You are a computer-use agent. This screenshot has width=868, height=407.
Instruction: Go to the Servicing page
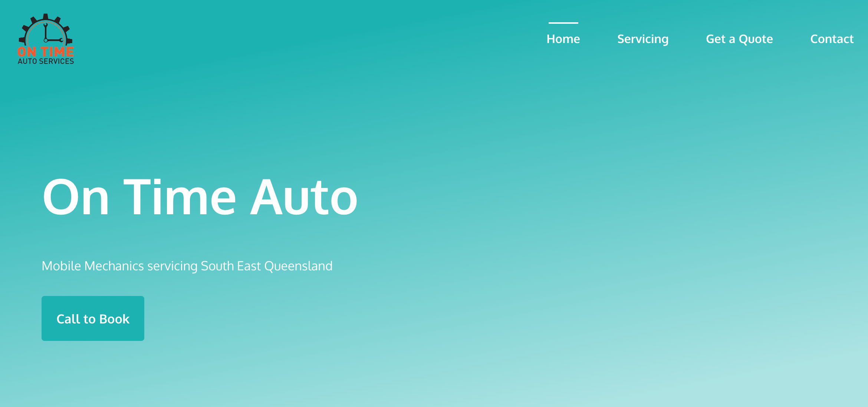point(642,39)
